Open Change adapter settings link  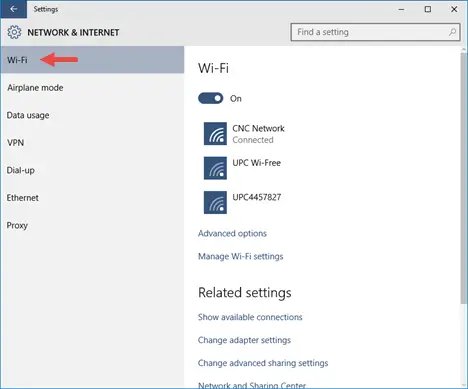(x=244, y=340)
